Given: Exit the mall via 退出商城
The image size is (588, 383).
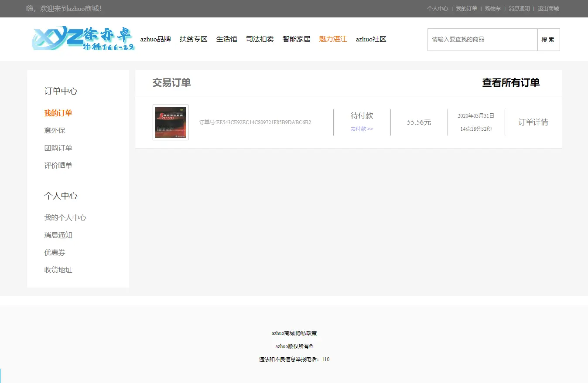Looking at the screenshot, I should [x=547, y=8].
